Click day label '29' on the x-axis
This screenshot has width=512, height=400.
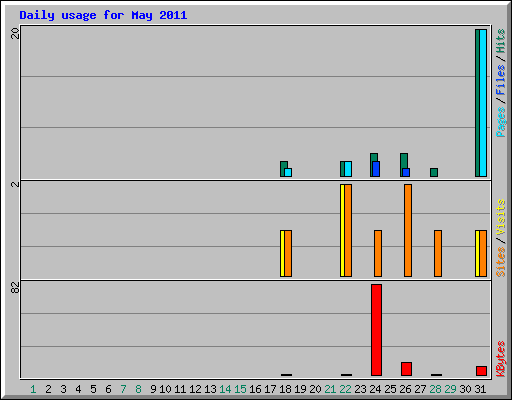pyautogui.click(x=450, y=389)
